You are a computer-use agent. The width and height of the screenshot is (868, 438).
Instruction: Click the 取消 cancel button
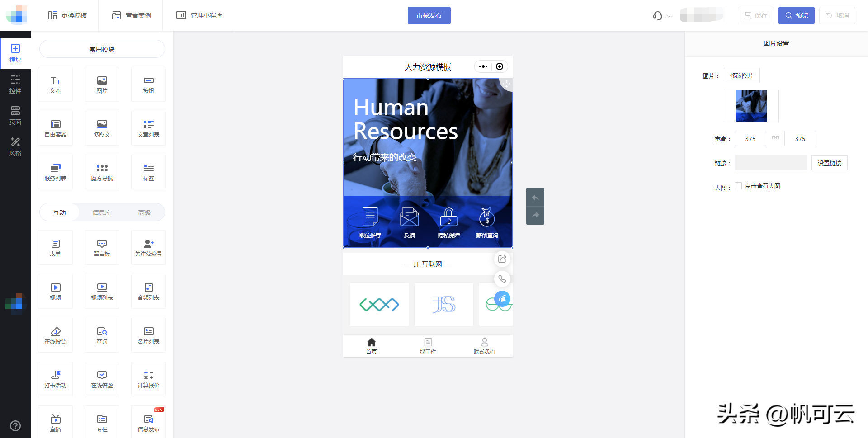[x=837, y=15]
